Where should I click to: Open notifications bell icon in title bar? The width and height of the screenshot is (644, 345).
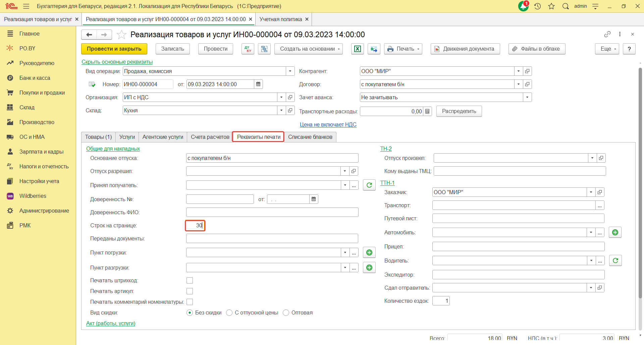[523, 6]
